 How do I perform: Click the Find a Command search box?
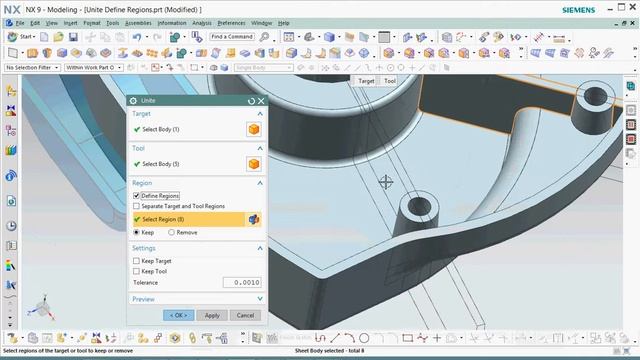(232, 37)
